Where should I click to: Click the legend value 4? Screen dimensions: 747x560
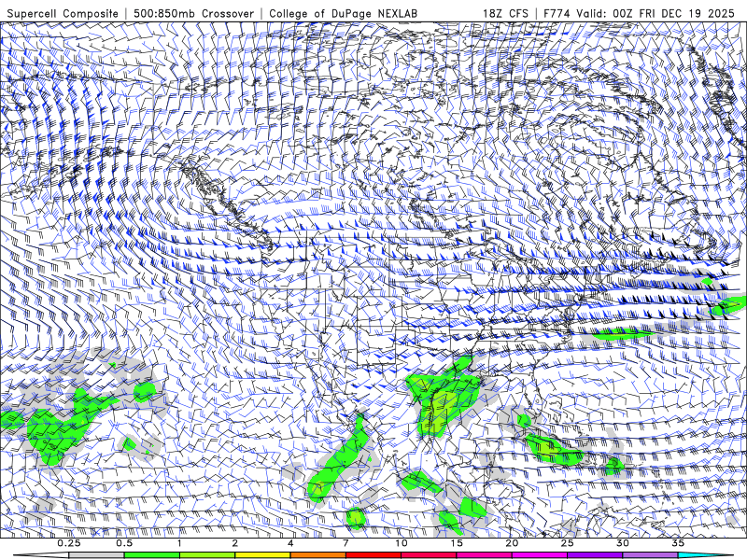pos(290,543)
